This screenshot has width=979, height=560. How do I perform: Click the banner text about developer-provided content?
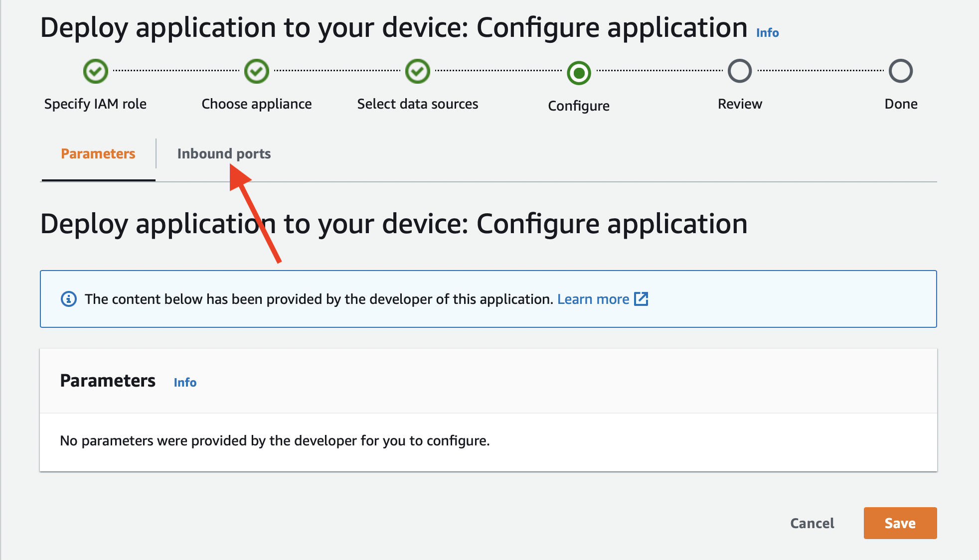319,299
